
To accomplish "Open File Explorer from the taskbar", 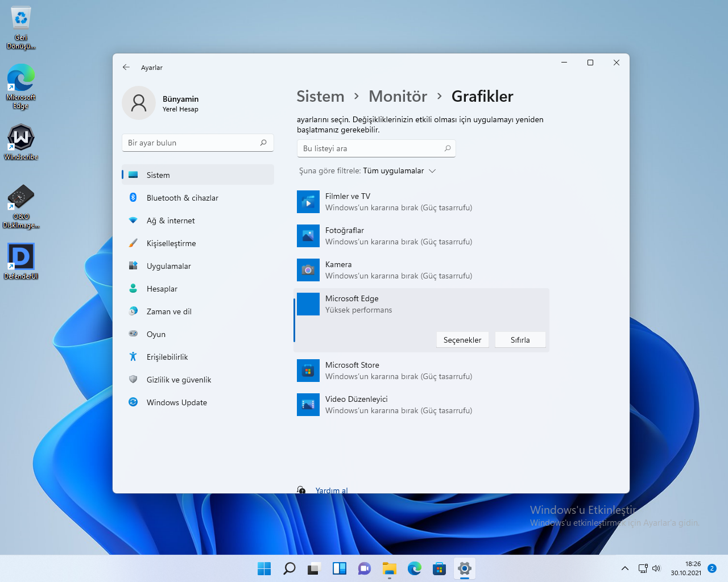I will pos(390,568).
